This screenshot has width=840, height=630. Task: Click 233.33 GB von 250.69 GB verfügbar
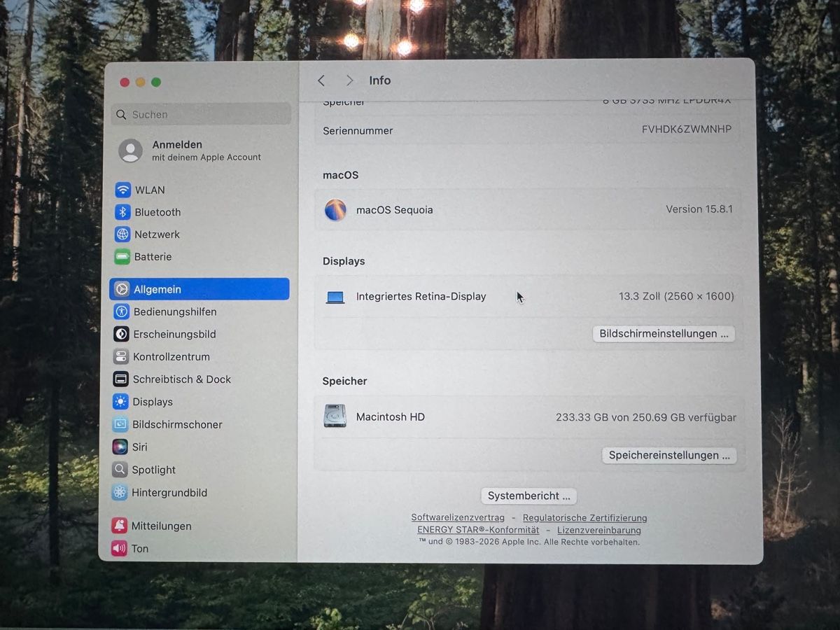[x=646, y=417]
